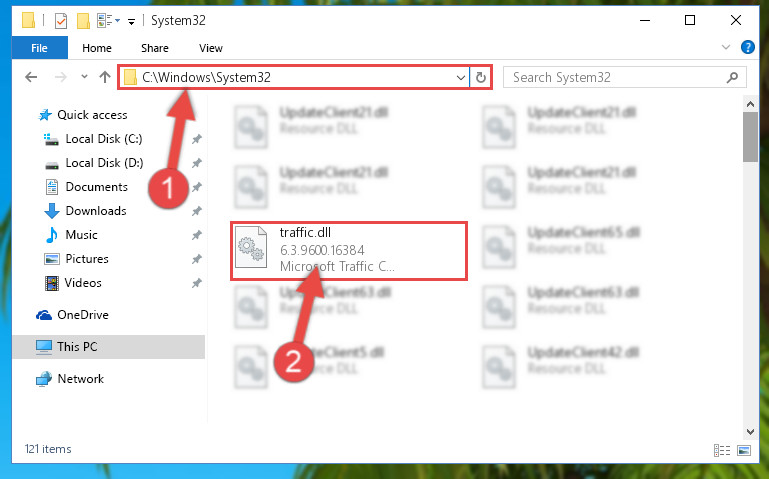Image resolution: width=769 pixels, height=479 pixels.
Task: Click the Search System32 input field
Action: (x=615, y=77)
